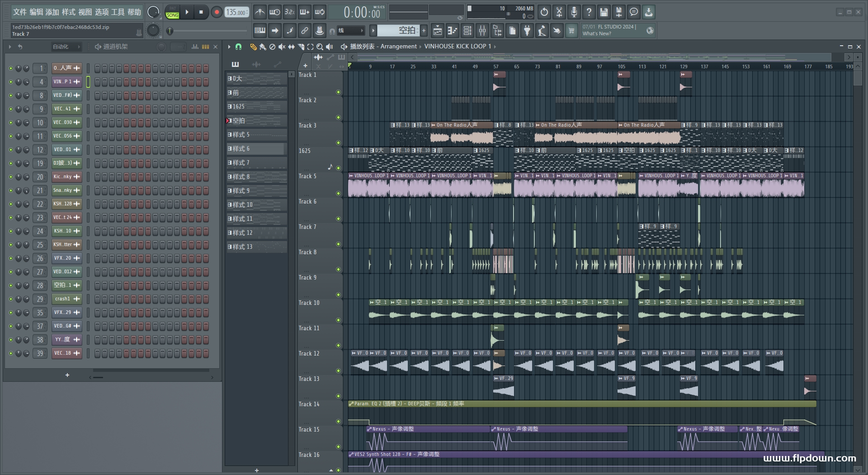The width and height of the screenshot is (868, 475).
Task: Open the 选项 menu
Action: pyautogui.click(x=102, y=12)
